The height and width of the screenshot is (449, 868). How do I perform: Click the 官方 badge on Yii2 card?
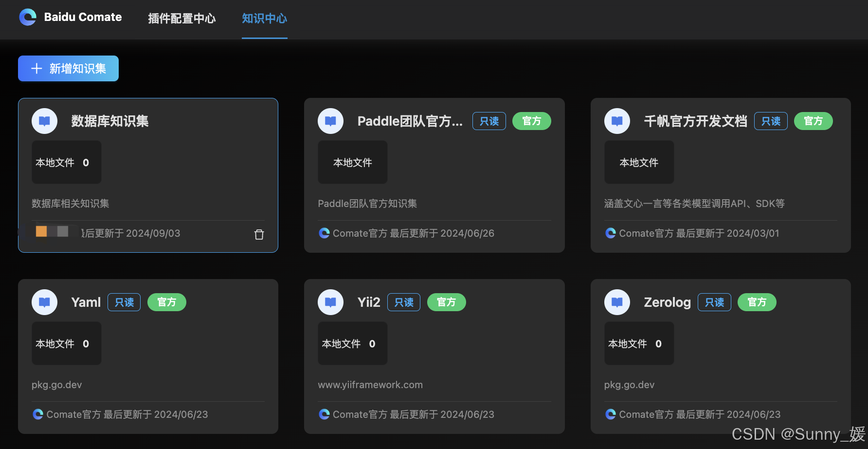(x=447, y=302)
